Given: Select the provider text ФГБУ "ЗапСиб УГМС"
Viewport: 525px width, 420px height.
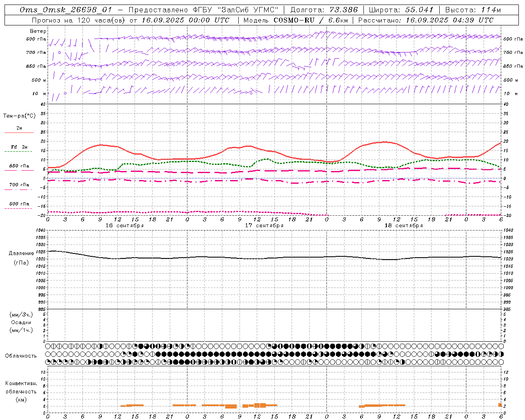Looking at the screenshot, I should coord(236,10).
